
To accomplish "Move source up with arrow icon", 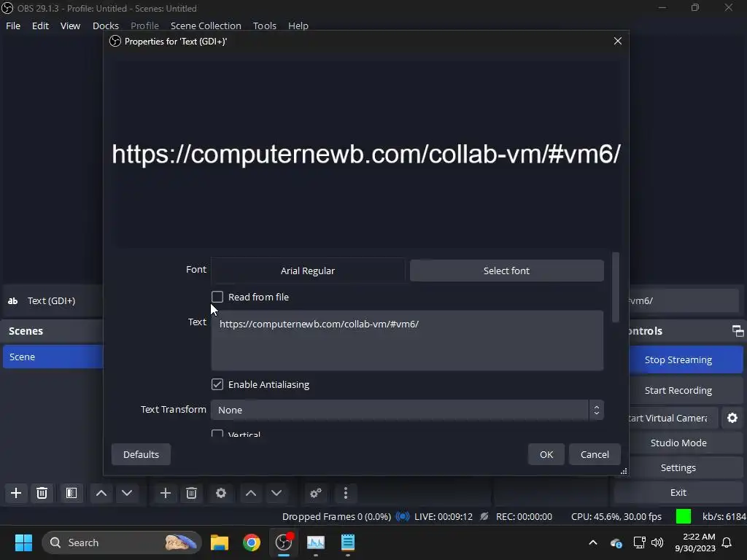I will 251,493.
